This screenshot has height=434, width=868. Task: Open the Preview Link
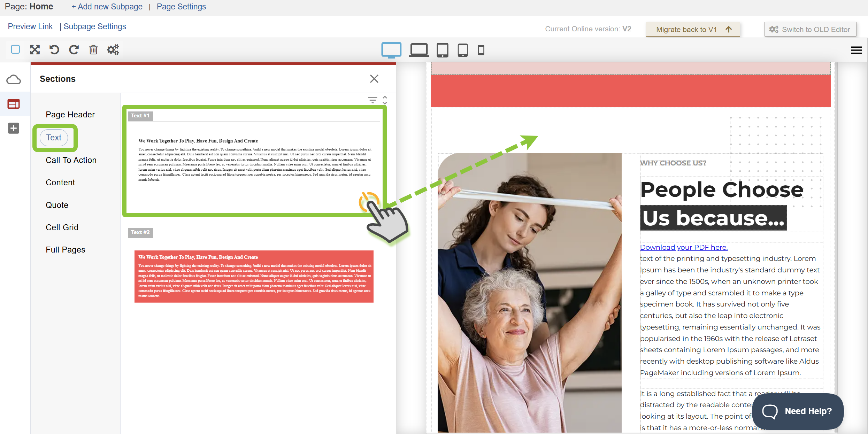coord(30,26)
